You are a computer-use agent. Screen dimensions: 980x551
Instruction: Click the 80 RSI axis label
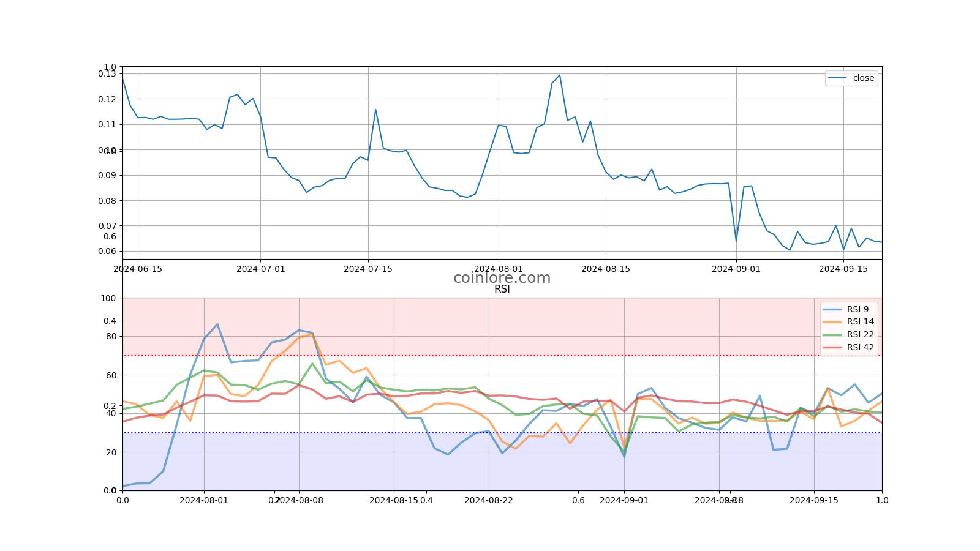(x=111, y=336)
